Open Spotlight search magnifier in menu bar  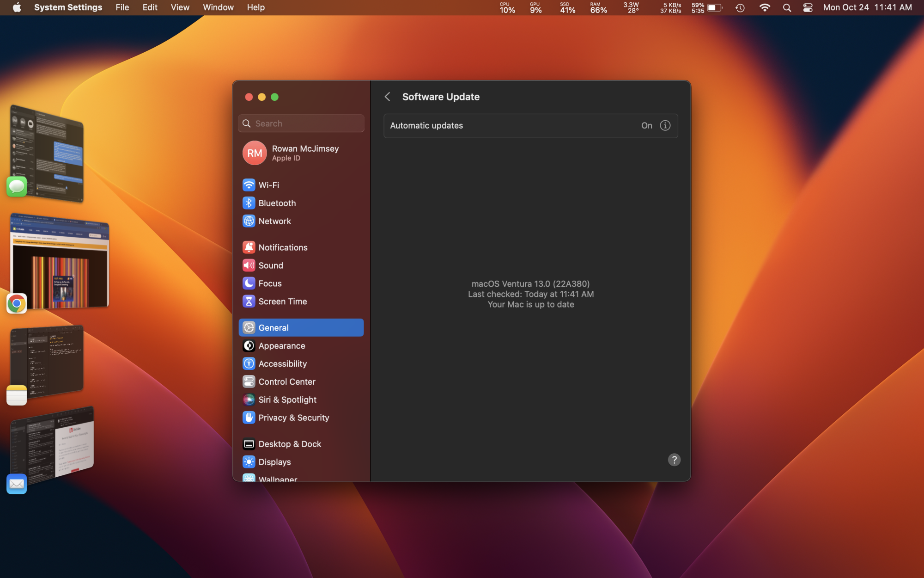[787, 7]
